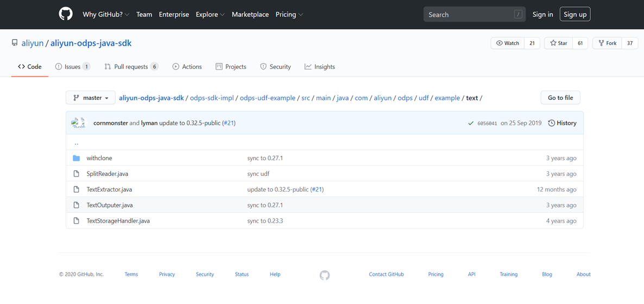Image resolution: width=644 pixels, height=304 pixels.
Task: Go to odps-udf-example in breadcrumb
Action: 267,98
